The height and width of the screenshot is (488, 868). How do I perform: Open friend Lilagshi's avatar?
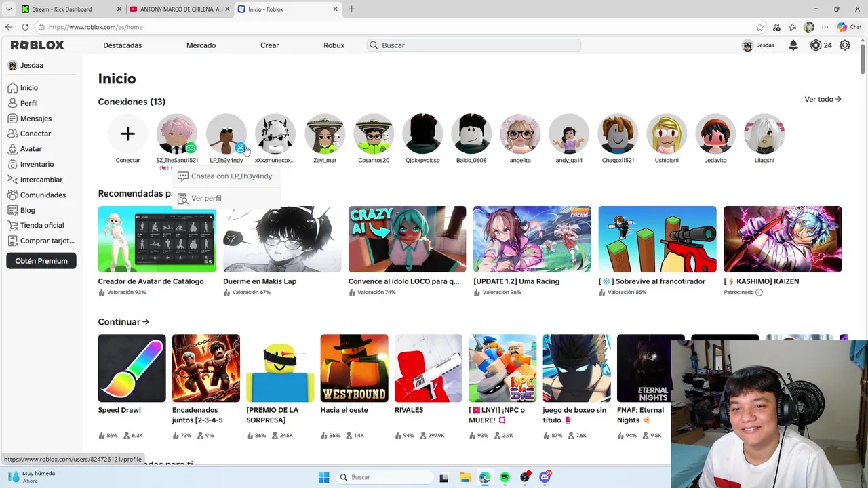pyautogui.click(x=764, y=134)
